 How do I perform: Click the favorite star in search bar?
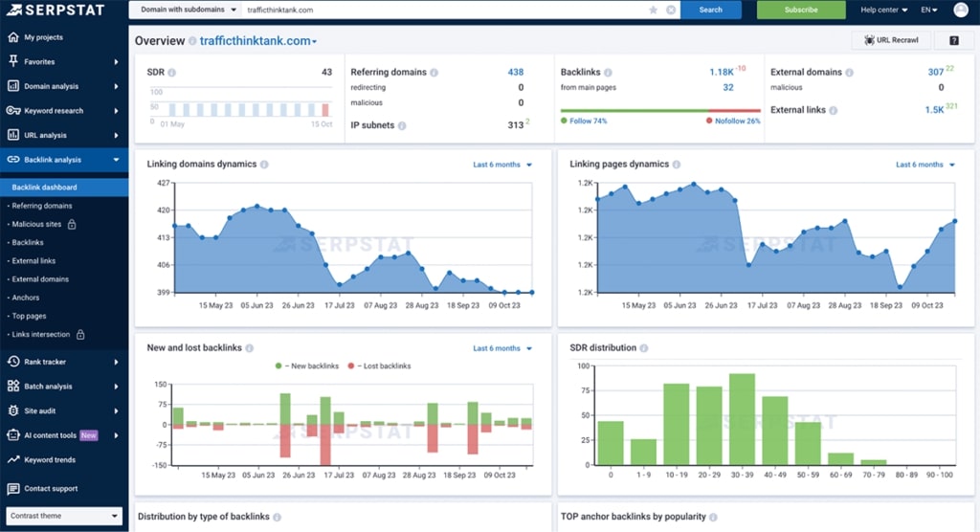[x=653, y=10]
